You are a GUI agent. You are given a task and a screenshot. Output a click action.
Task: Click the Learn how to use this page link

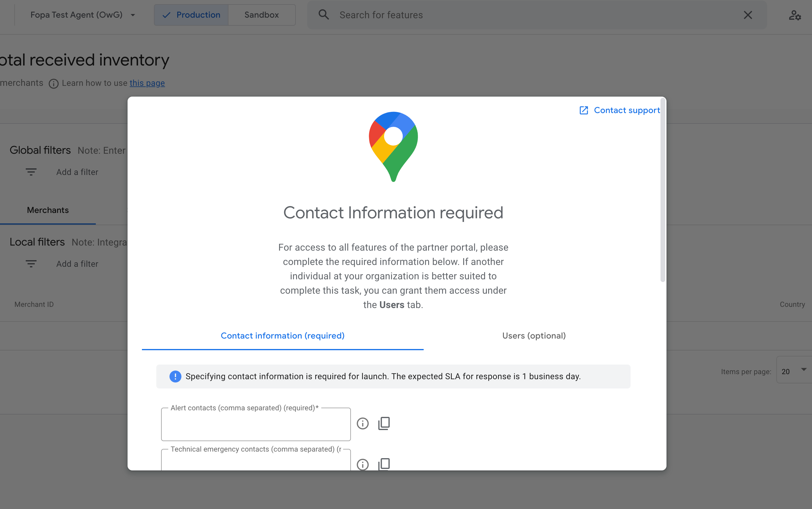pos(147,83)
